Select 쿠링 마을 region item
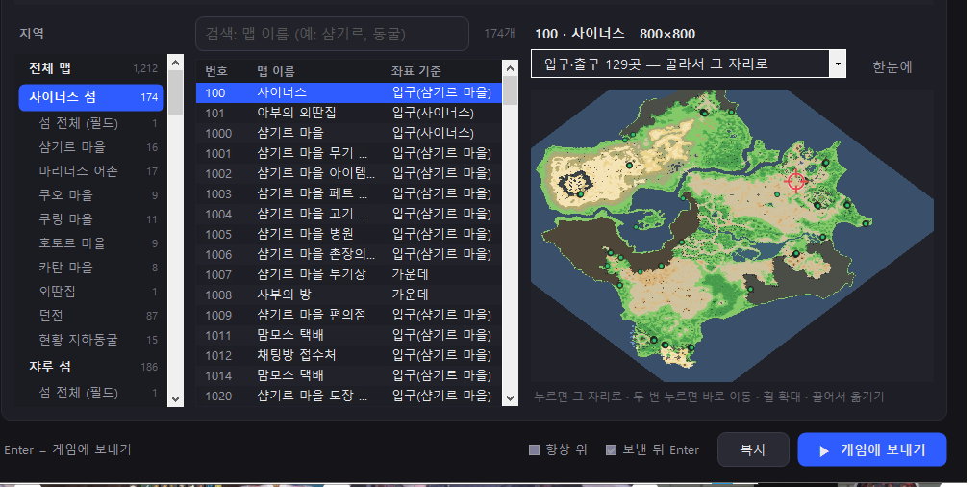Image resolution: width=980 pixels, height=487 pixels. point(92,219)
